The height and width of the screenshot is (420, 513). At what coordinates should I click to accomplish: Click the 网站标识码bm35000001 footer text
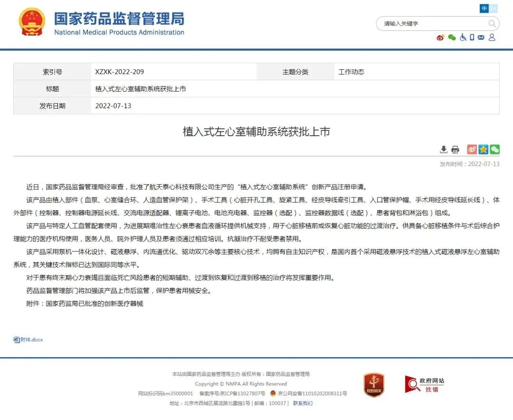166,393
